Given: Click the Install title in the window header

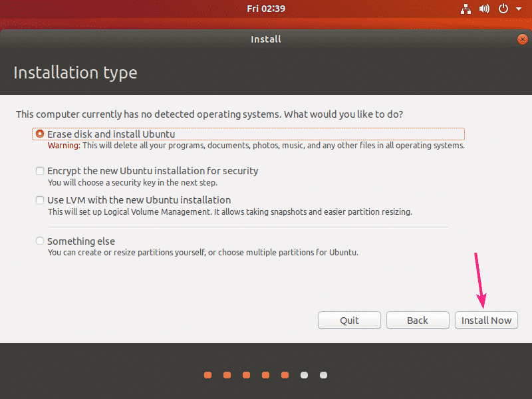Looking at the screenshot, I should pyautogui.click(x=265, y=39).
